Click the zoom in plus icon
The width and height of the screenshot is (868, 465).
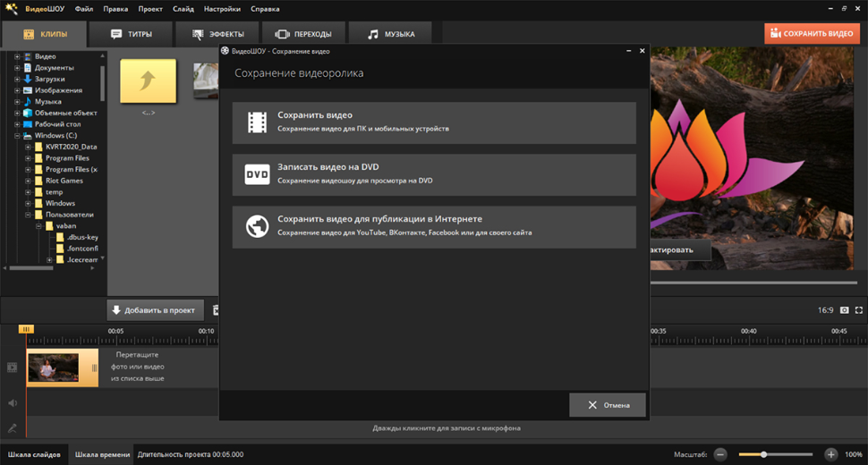click(831, 454)
